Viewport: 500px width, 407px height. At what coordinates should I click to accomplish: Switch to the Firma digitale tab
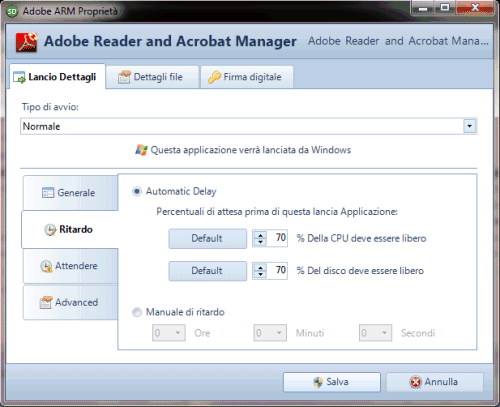click(247, 77)
